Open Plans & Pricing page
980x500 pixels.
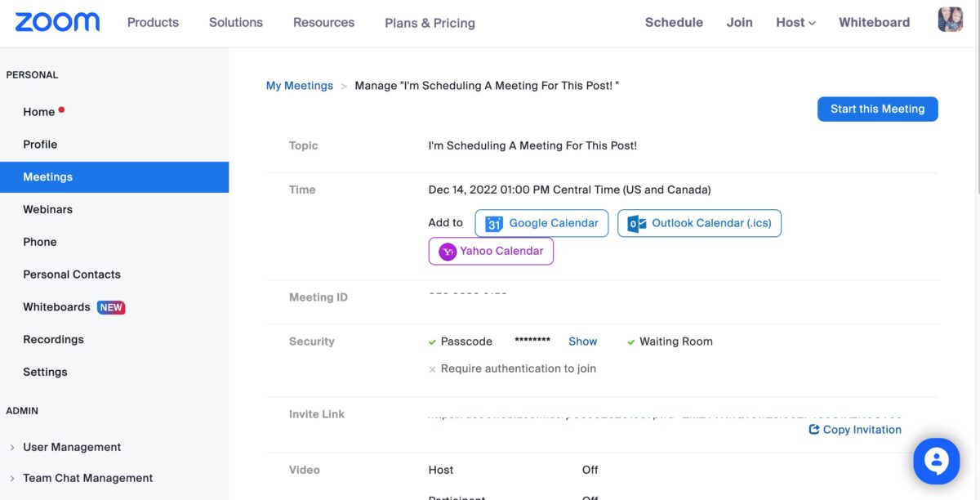(430, 23)
